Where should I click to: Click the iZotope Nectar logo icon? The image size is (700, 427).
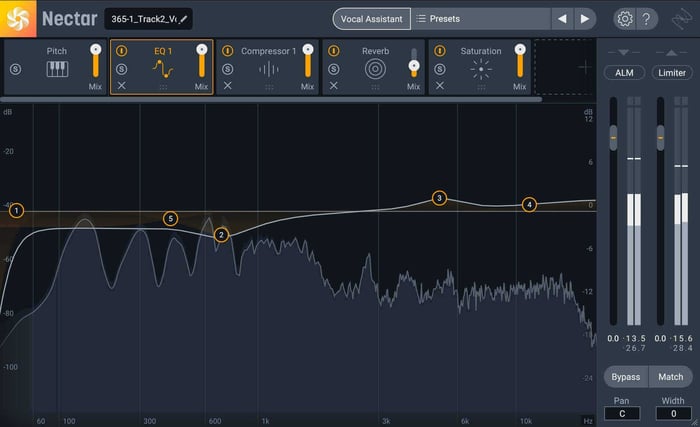[18, 19]
